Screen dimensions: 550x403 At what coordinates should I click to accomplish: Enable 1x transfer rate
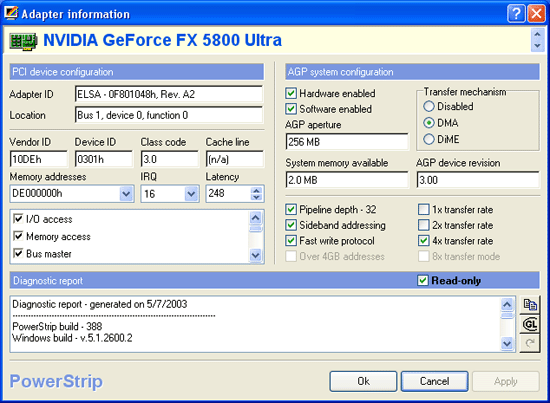[423, 210]
